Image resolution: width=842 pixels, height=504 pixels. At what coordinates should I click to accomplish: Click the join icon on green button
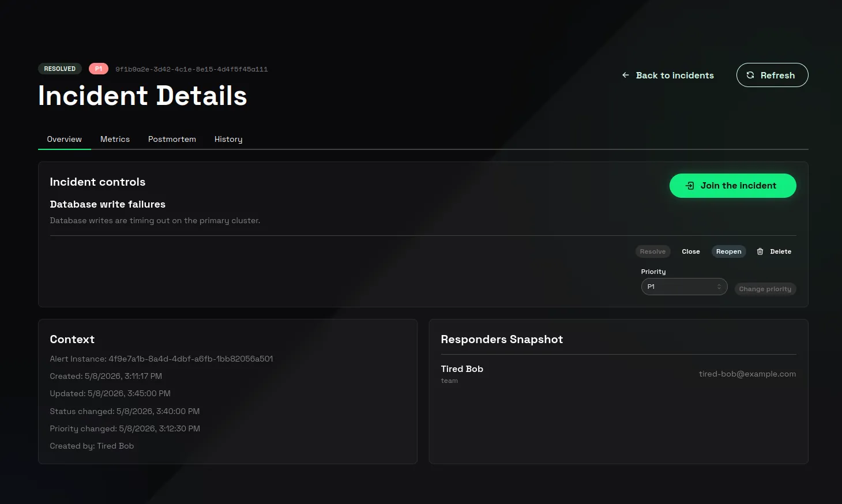[690, 186]
